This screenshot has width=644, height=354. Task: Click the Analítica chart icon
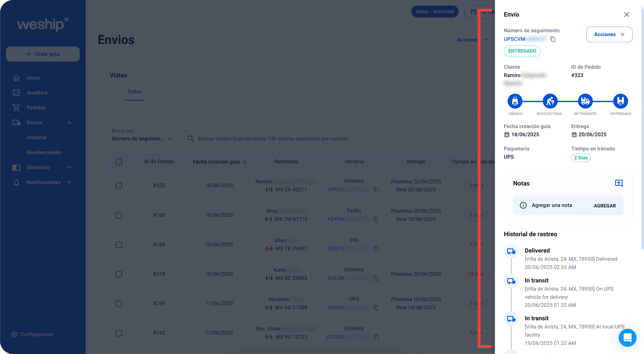(x=16, y=93)
